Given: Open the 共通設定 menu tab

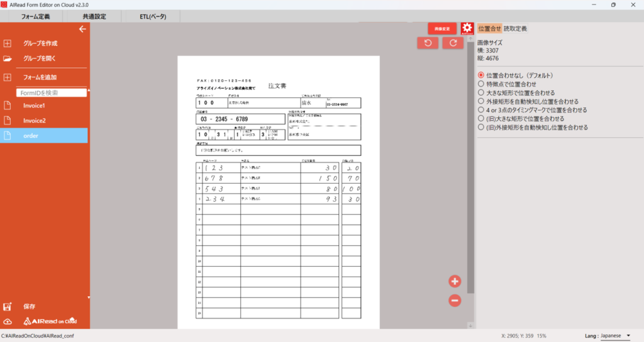Looking at the screenshot, I should [94, 16].
